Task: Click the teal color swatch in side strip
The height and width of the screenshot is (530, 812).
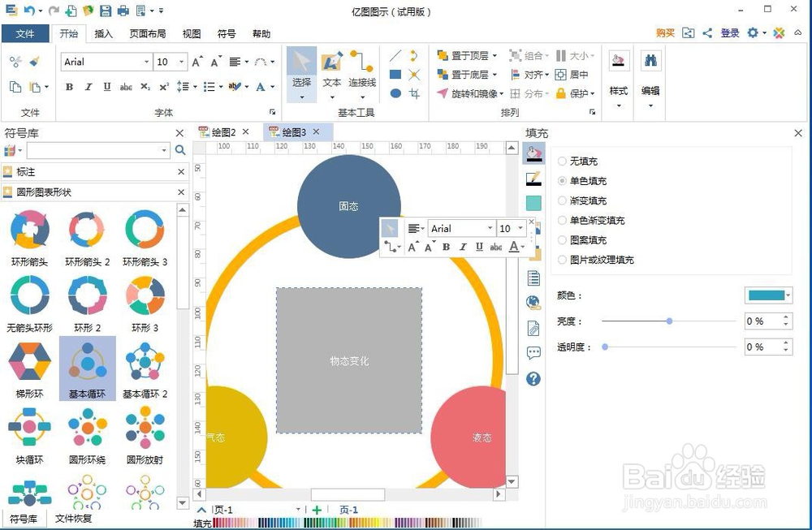Action: pyautogui.click(x=533, y=203)
